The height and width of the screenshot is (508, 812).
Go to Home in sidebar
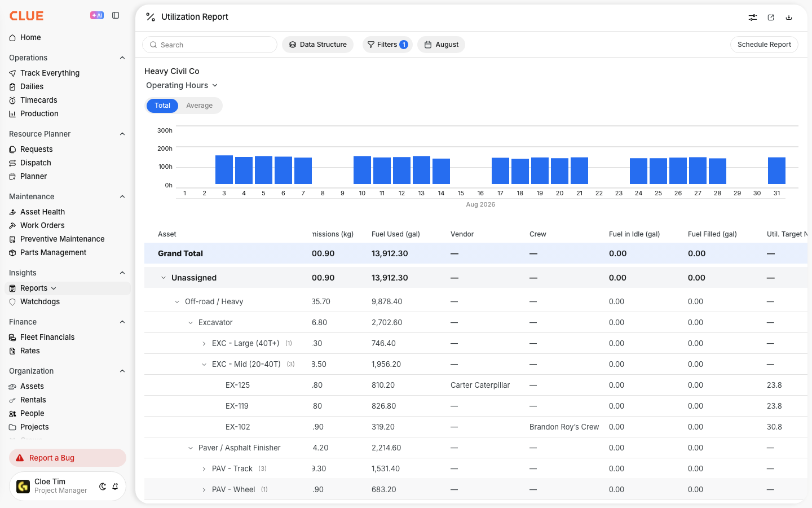point(68,37)
